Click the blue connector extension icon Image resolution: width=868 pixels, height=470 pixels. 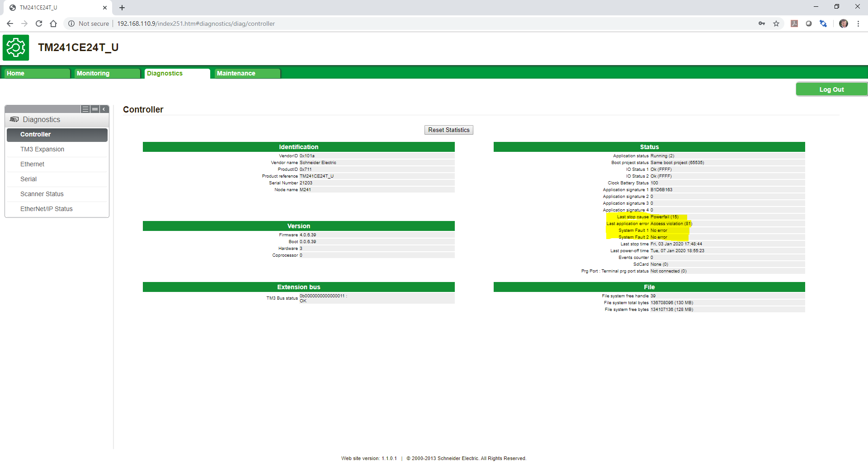(823, 23)
